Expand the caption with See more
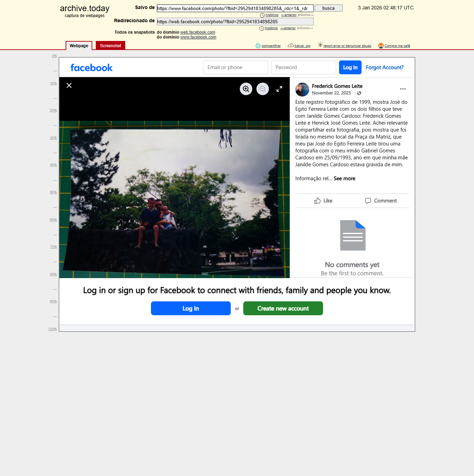 pos(345,178)
